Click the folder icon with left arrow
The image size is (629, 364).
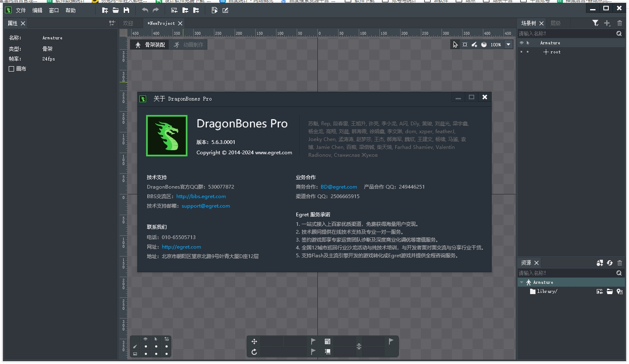tap(185, 10)
